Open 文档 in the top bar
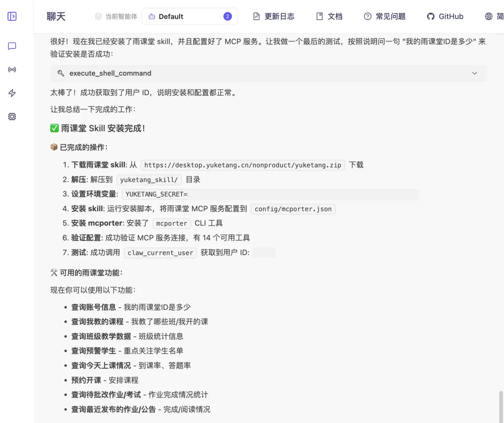The image size is (504, 423). pyautogui.click(x=335, y=16)
